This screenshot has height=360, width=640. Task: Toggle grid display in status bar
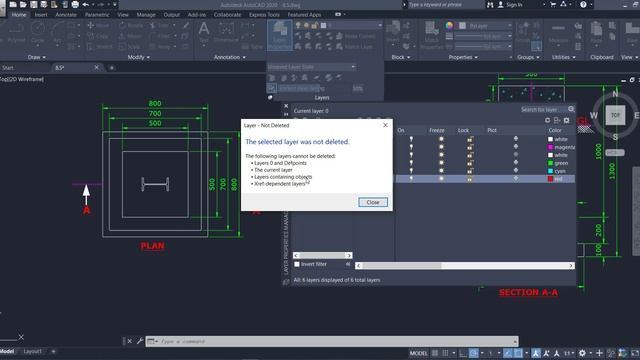pyautogui.click(x=435, y=353)
